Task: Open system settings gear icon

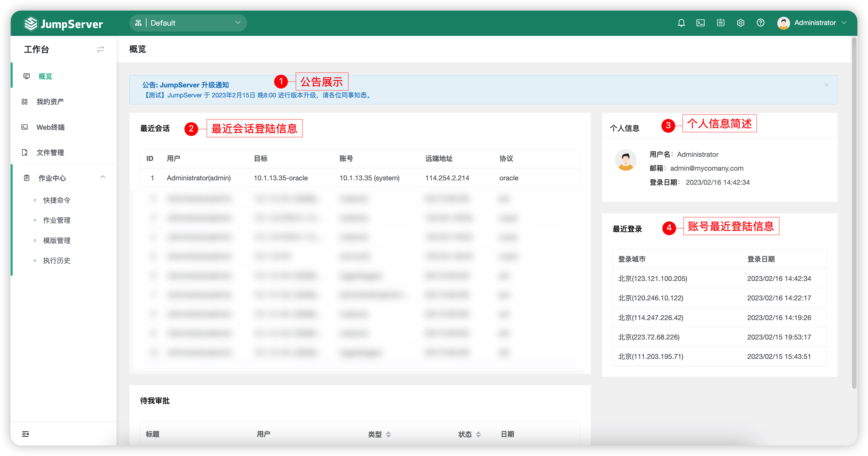Action: pos(740,23)
